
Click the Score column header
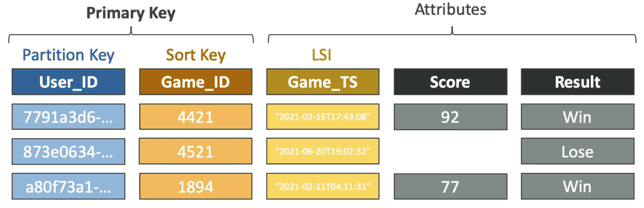click(450, 82)
